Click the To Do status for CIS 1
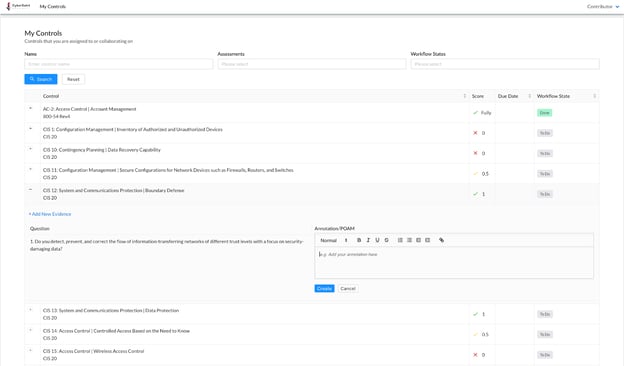624x366 pixels. [545, 133]
